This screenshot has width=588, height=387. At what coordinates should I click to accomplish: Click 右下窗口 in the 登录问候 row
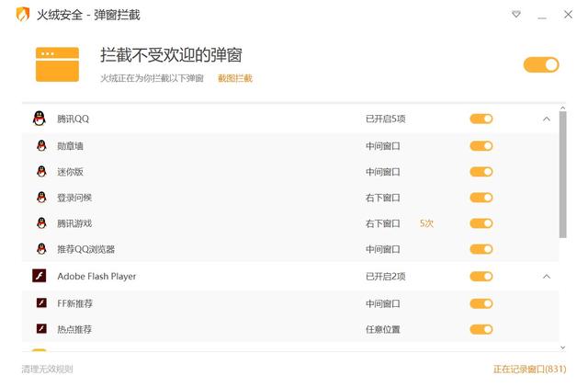tap(383, 198)
